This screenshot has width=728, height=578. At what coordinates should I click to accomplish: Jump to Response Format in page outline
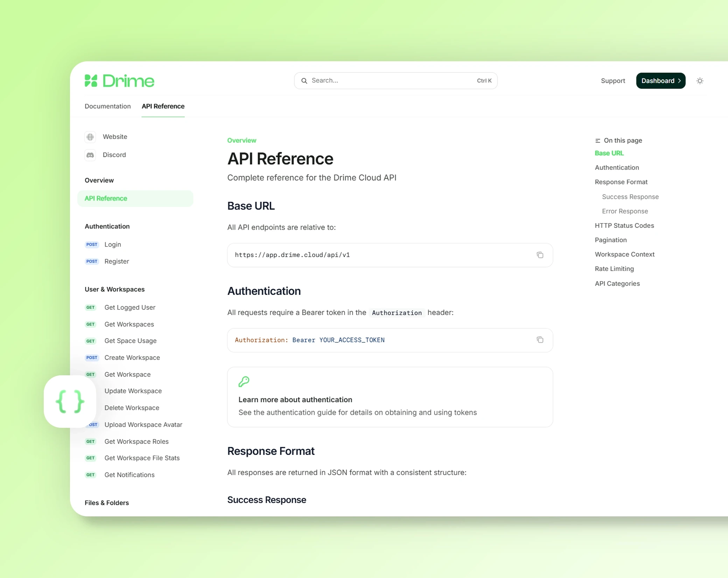click(x=621, y=182)
